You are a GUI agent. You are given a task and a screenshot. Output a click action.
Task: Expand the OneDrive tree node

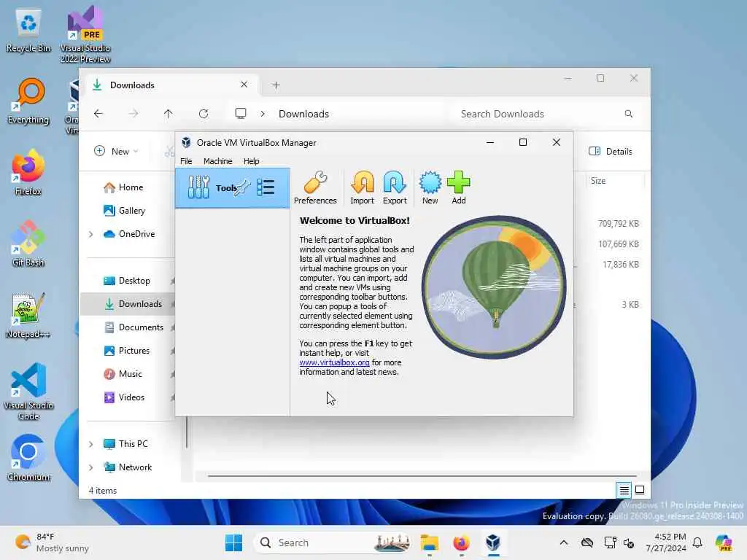[x=90, y=234]
